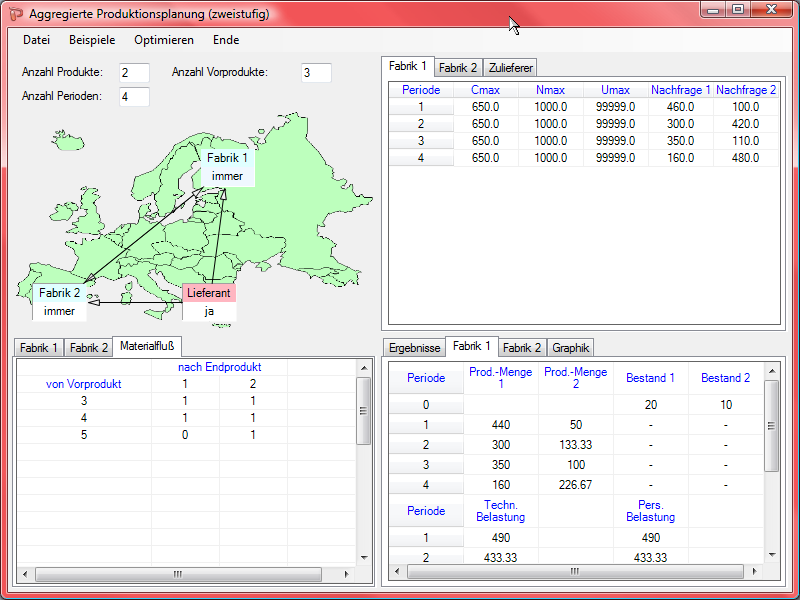Click the Cmax column header
The image size is (800, 600).
pos(485,90)
